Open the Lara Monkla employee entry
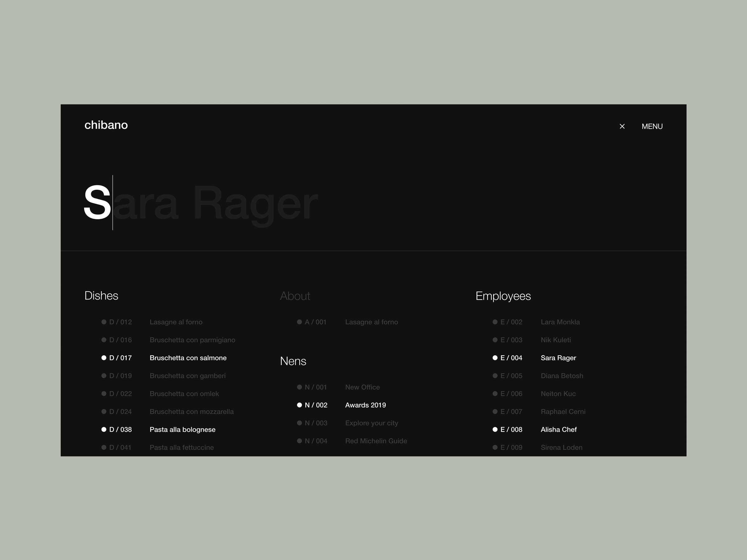The image size is (747, 560). point(560,322)
